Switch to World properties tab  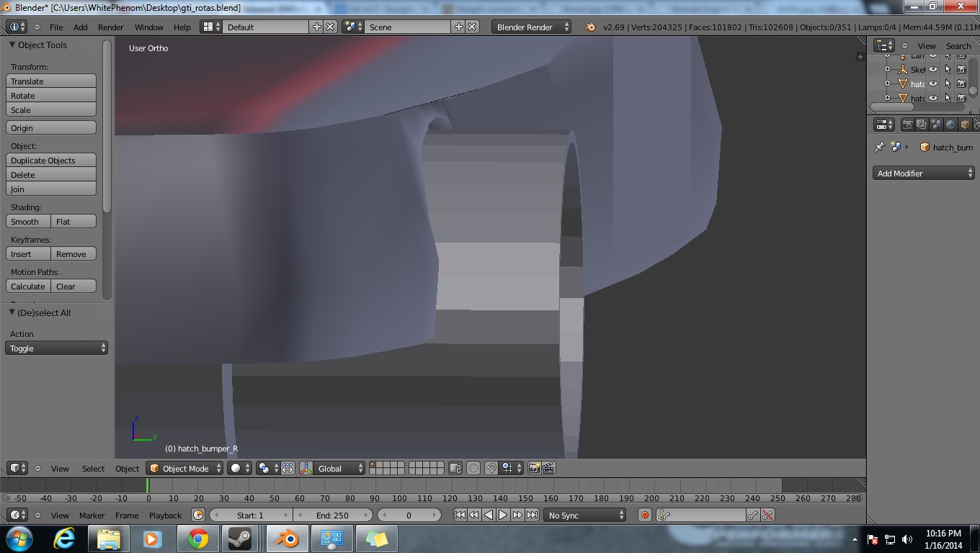(x=950, y=125)
